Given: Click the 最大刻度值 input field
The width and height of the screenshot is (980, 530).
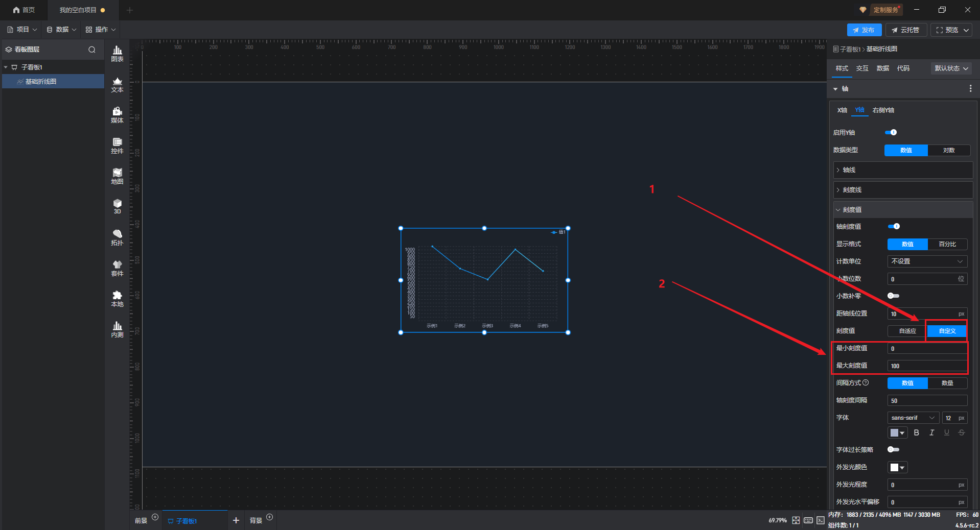Looking at the screenshot, I should point(927,366).
